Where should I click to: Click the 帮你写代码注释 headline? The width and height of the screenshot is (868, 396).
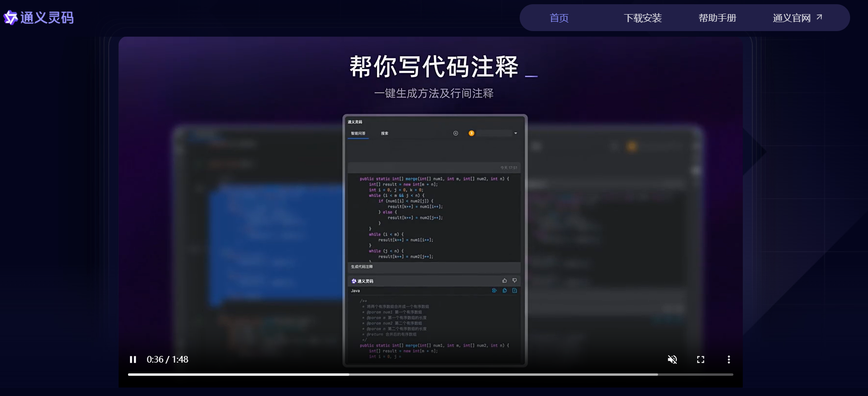tap(434, 66)
